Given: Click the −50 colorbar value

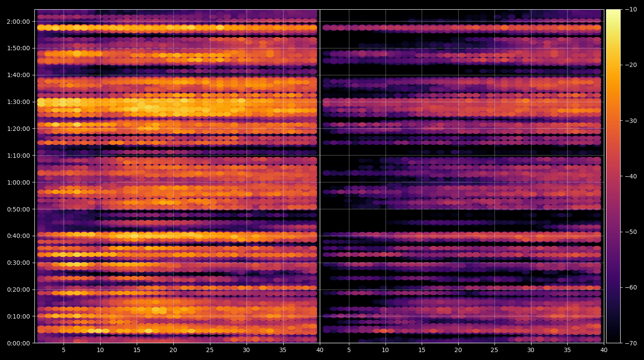Looking at the screenshot, I should 631,232.
